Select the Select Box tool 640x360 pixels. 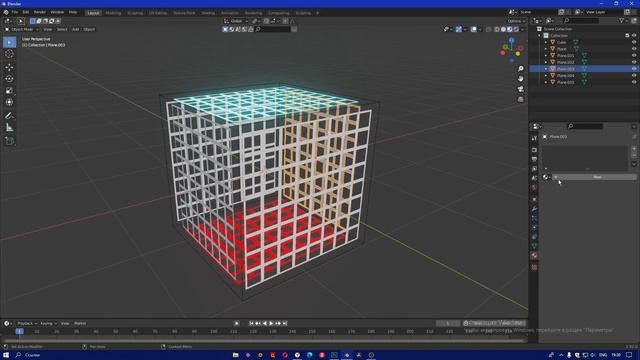[x=9, y=42]
